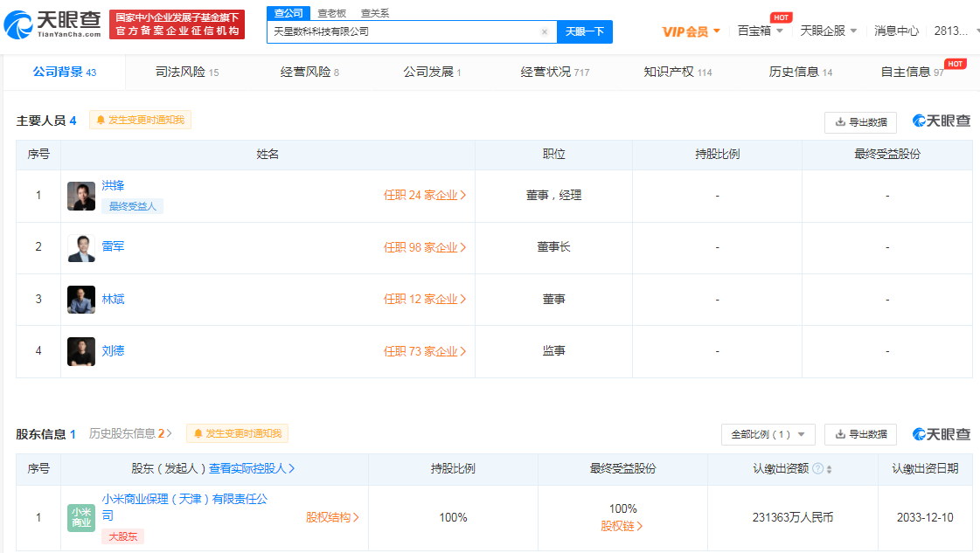
Task: Click Hong Feng's avatar photo
Action: 81,196
